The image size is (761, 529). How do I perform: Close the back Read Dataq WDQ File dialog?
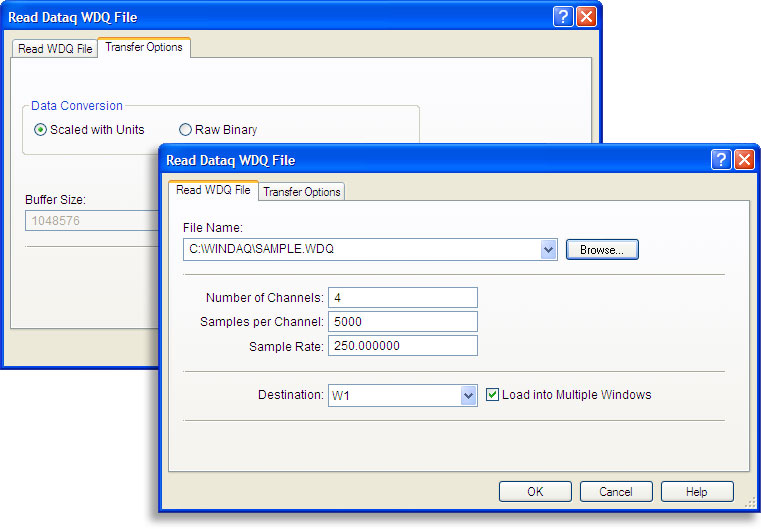pyautogui.click(x=586, y=17)
